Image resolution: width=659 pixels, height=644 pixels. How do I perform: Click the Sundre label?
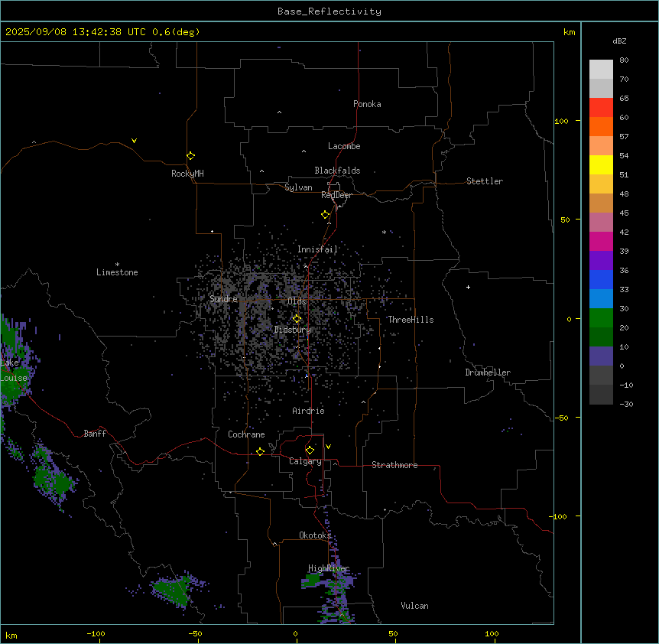[x=223, y=299]
